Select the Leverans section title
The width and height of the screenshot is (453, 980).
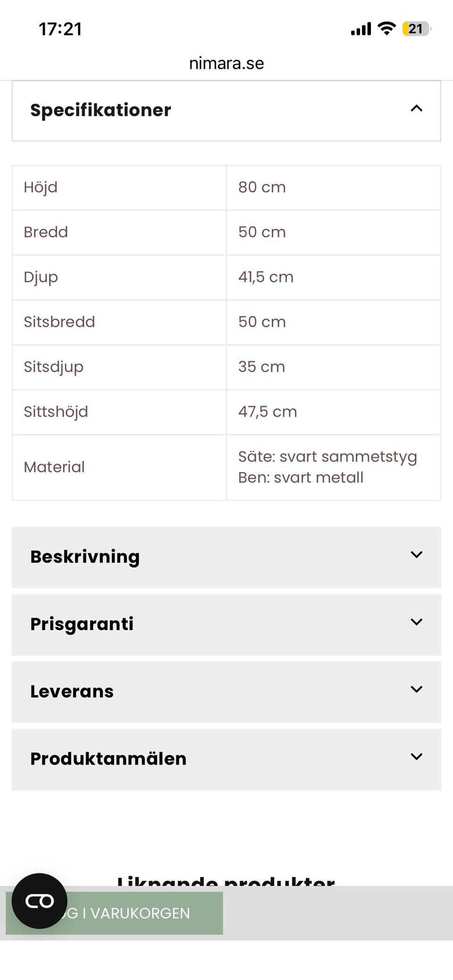pos(72,692)
